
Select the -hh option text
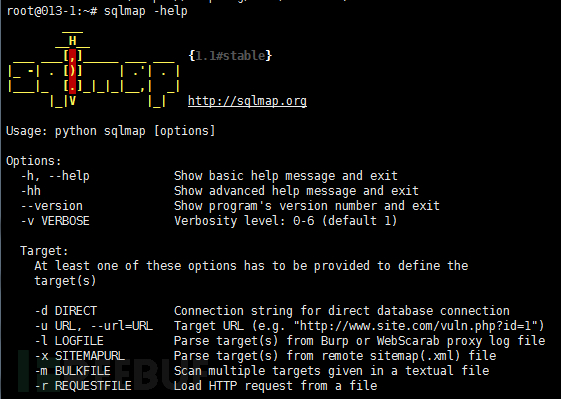(31, 191)
